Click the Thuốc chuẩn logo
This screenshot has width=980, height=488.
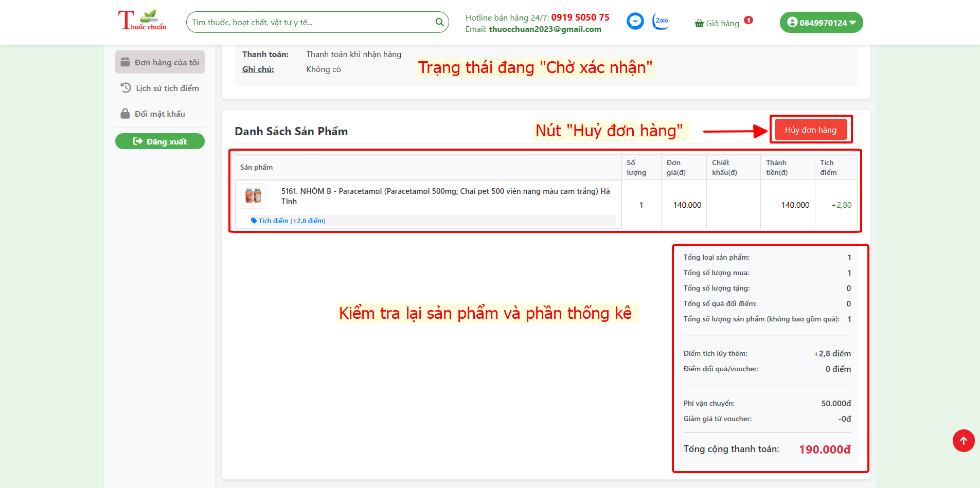click(142, 21)
